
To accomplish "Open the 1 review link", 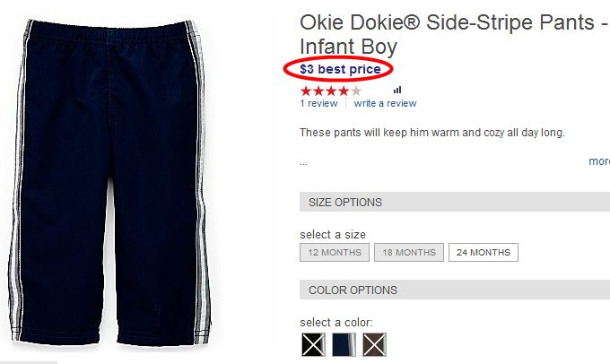I will coord(318,103).
